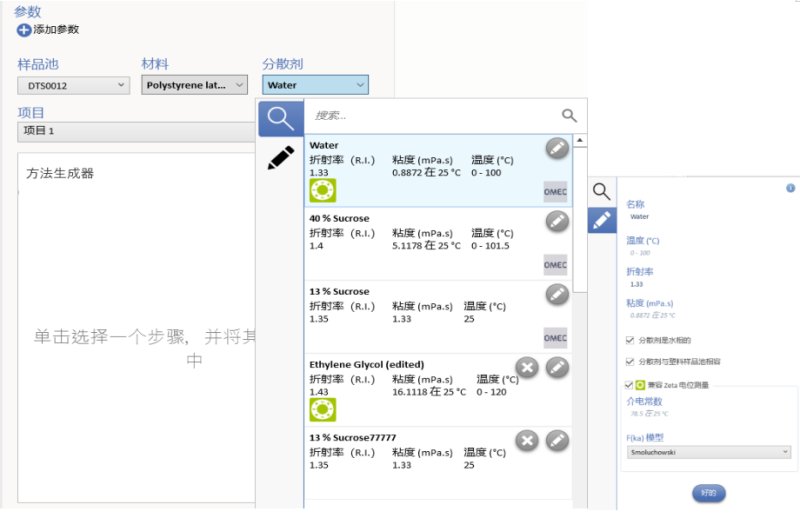Click the info icon in properties panel
This screenshot has width=800, height=518.
tap(791, 188)
